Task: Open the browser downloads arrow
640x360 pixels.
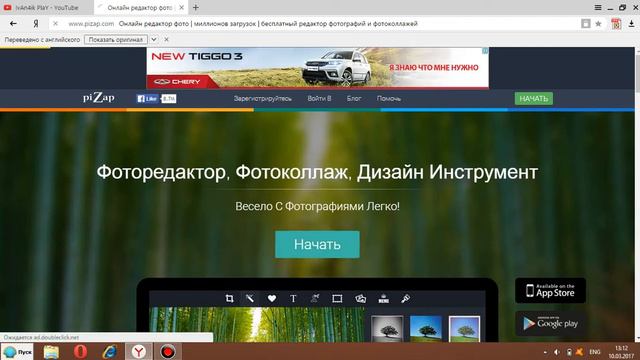Action: pos(631,24)
